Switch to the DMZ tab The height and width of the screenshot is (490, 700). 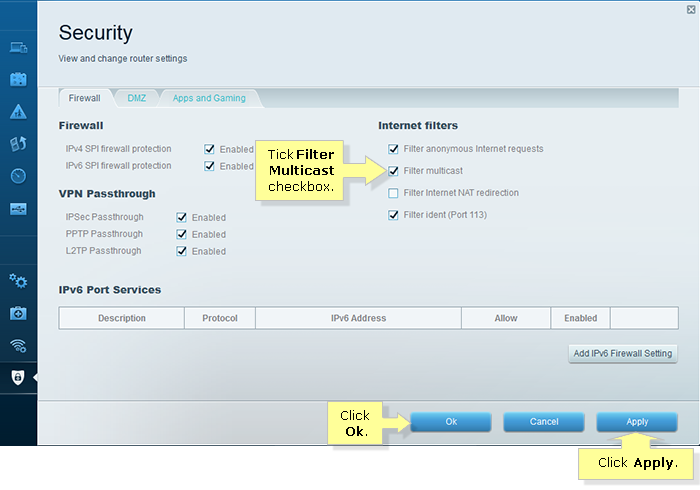coord(137,98)
